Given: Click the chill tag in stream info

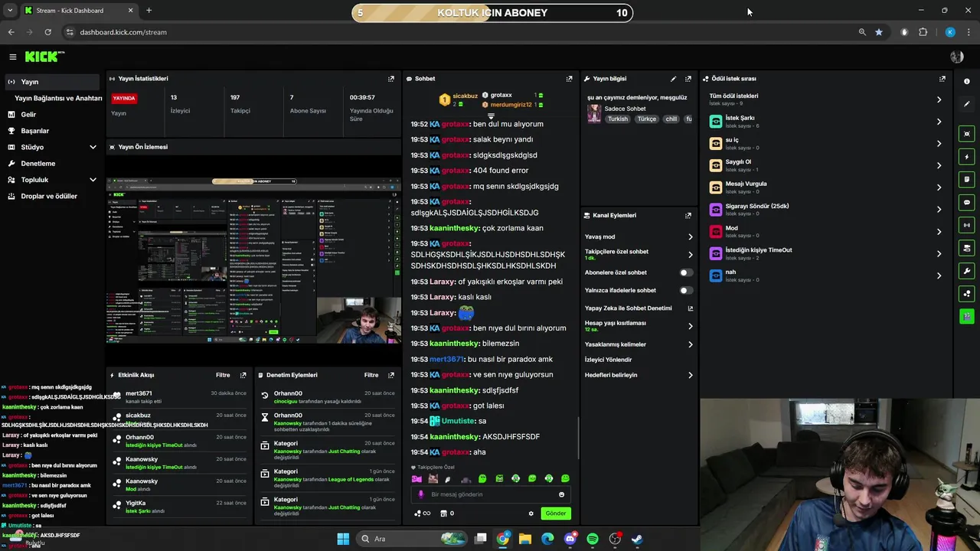Looking at the screenshot, I should pos(671,119).
